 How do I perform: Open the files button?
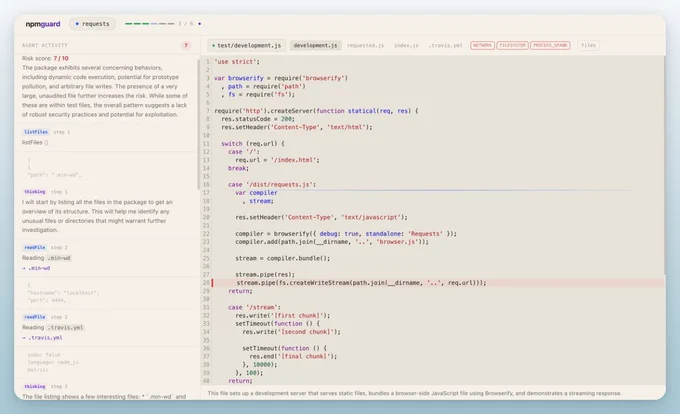(588, 45)
